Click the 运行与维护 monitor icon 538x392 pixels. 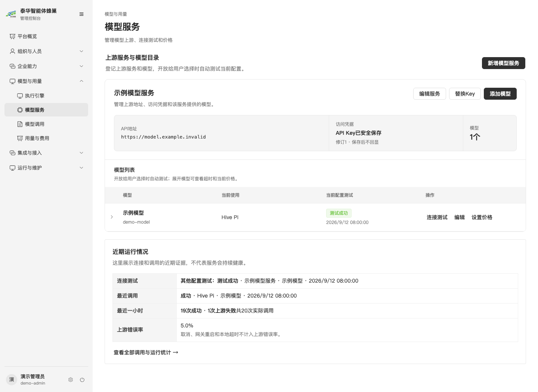[12, 168]
